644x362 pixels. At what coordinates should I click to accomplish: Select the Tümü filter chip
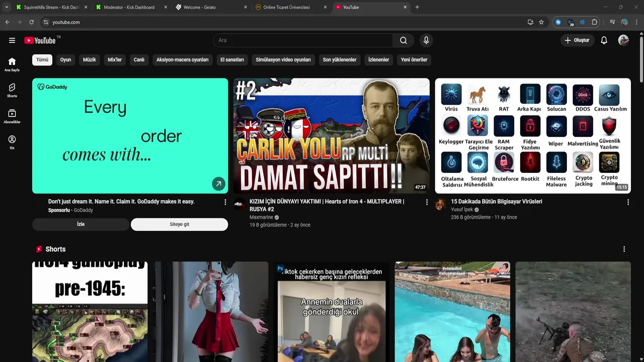click(x=42, y=60)
